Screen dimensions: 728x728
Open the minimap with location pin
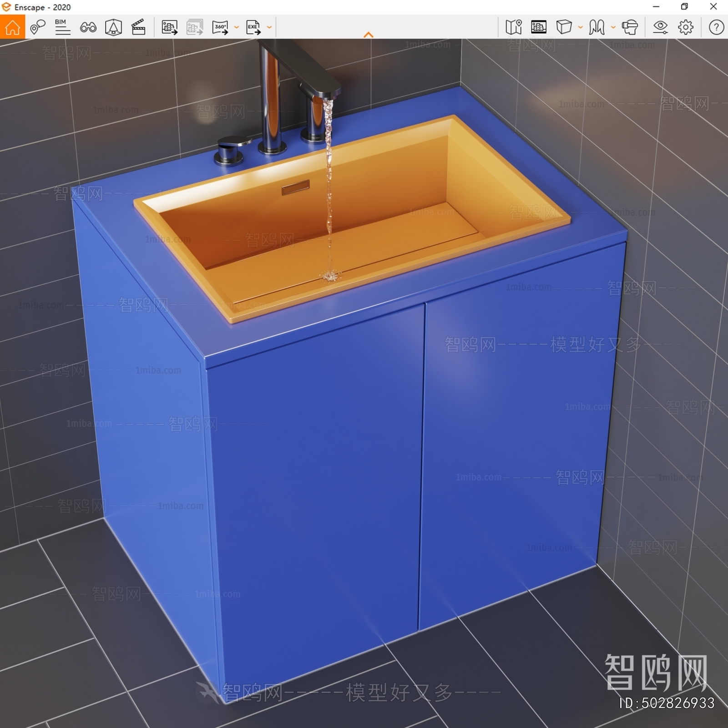click(514, 27)
